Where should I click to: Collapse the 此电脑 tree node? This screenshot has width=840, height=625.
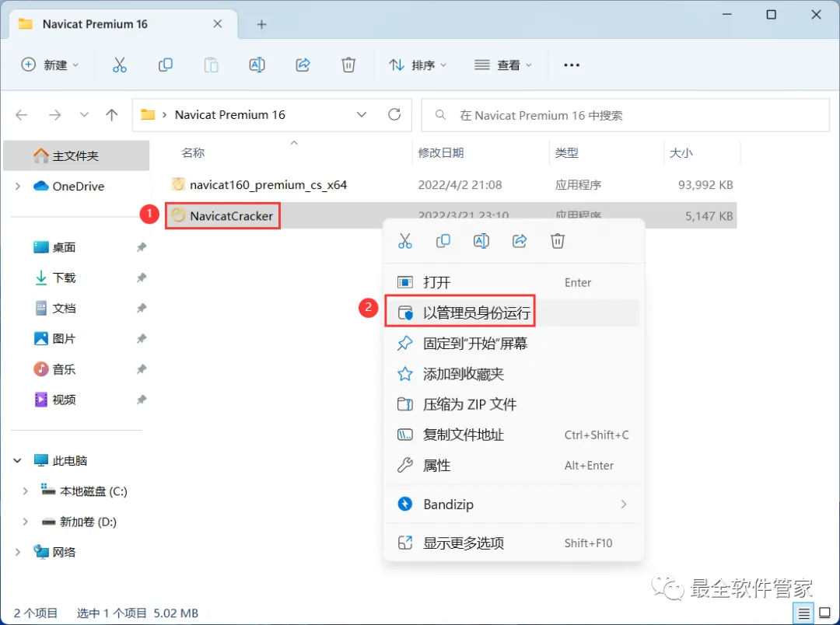(x=18, y=460)
